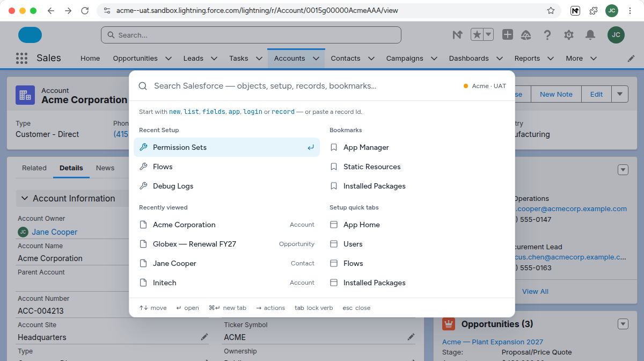644x361 pixels.
Task: Open the More navigation dropdown
Action: pos(581,58)
